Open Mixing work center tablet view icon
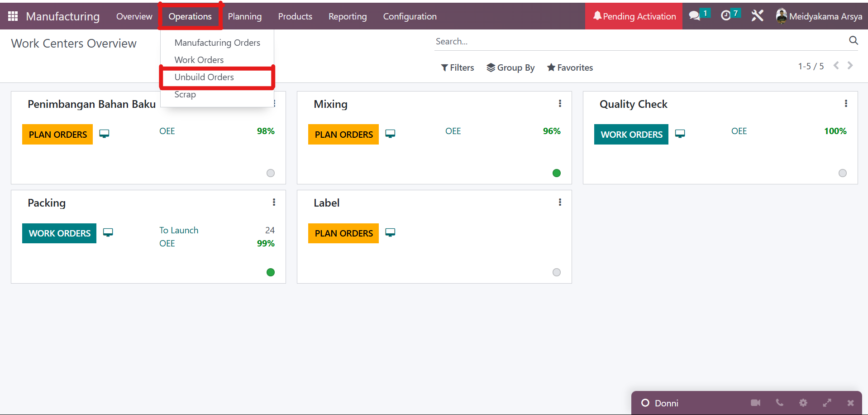Image resolution: width=868 pixels, height=415 pixels. (x=390, y=134)
